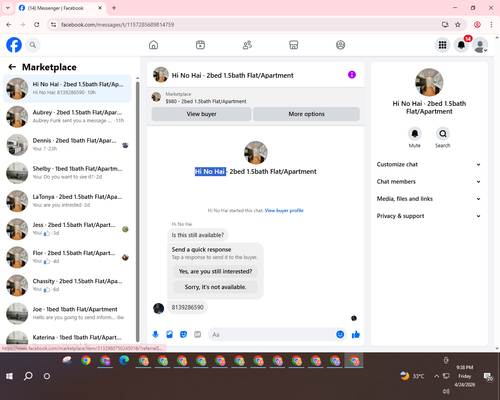Open the Windows Start button
The image size is (500, 400).
9,376
